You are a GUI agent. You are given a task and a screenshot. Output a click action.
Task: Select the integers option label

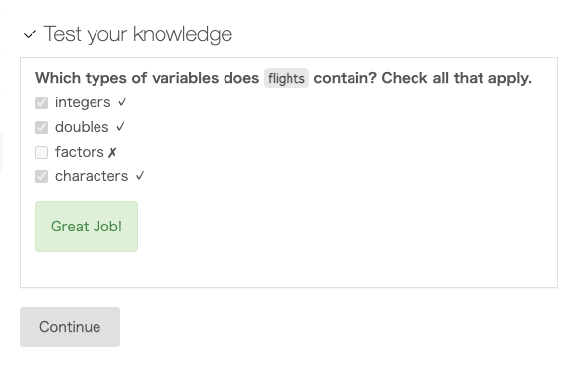83,102
